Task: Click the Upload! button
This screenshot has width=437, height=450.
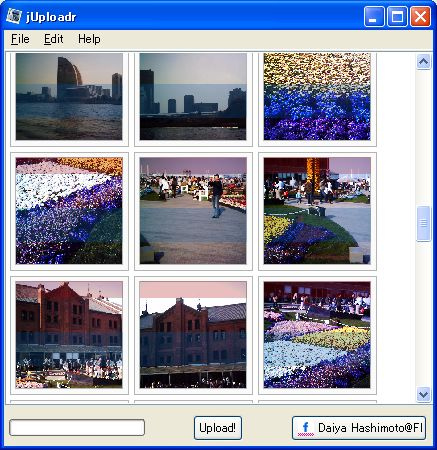Action: (x=218, y=428)
